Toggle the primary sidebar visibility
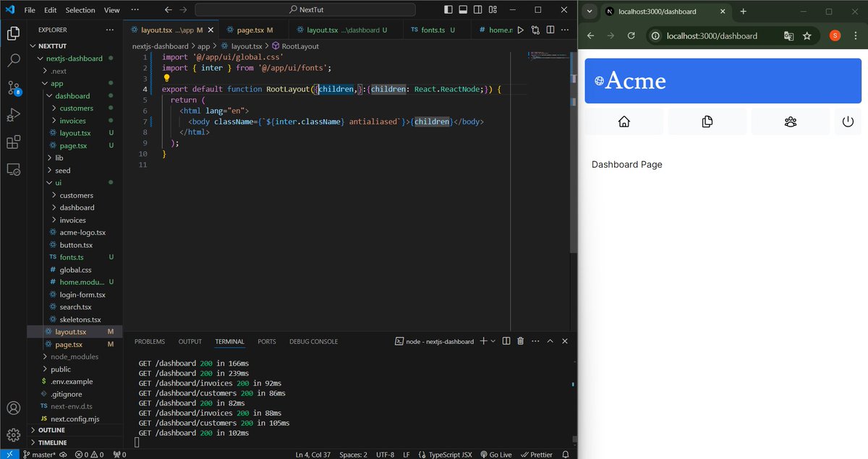 tap(447, 9)
